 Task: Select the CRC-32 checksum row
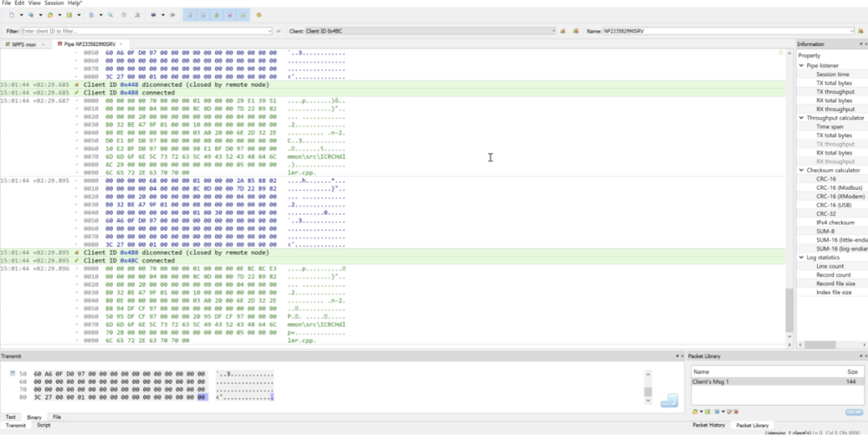pos(832,213)
